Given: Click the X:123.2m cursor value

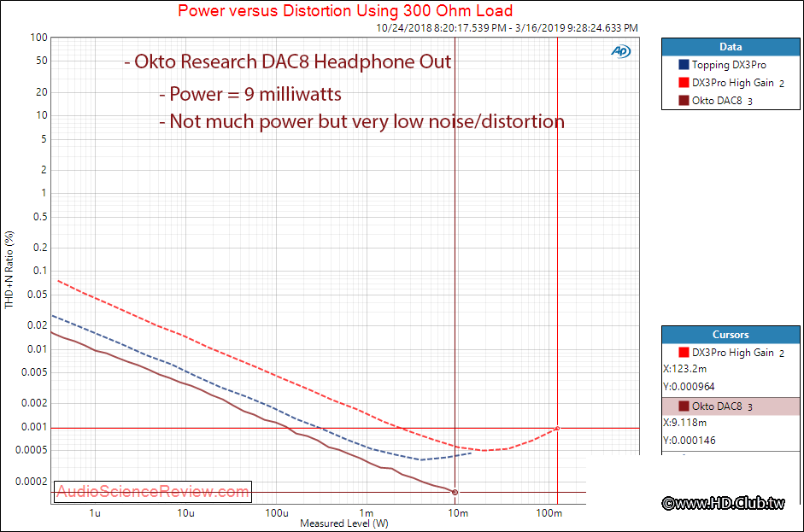Looking at the screenshot, I should click(684, 369).
